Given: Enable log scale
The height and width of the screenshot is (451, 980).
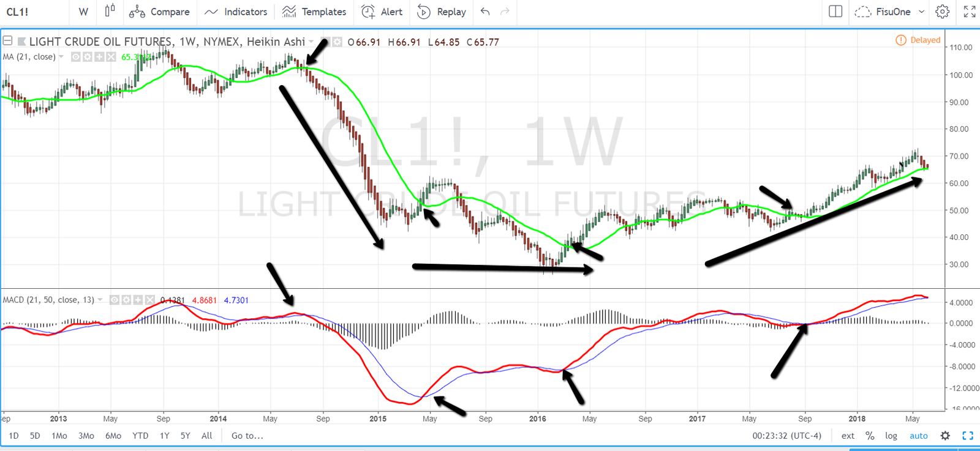Looking at the screenshot, I should [x=891, y=436].
